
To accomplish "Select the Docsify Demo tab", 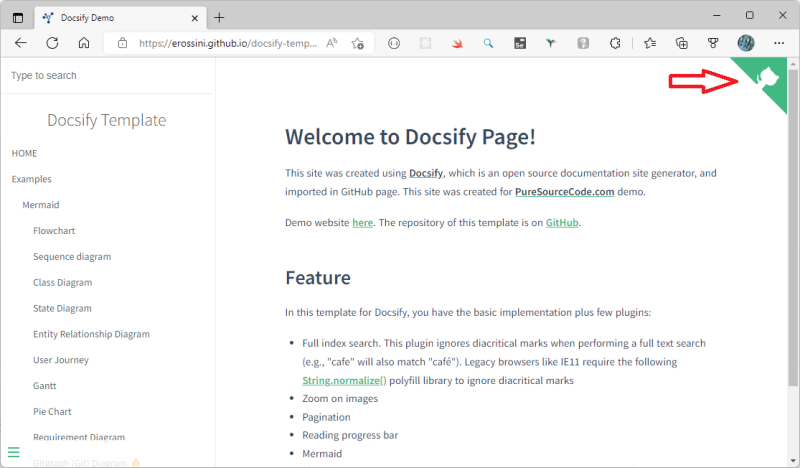I will click(x=120, y=18).
